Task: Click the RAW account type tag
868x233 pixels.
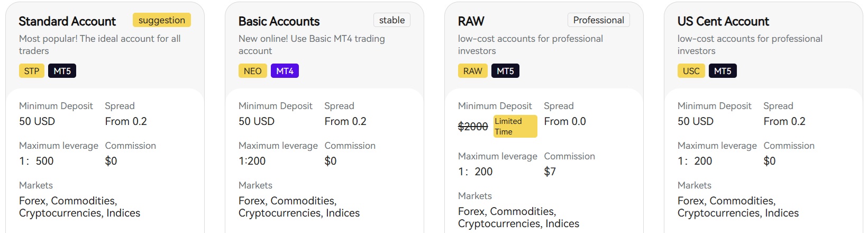Action: (x=472, y=71)
